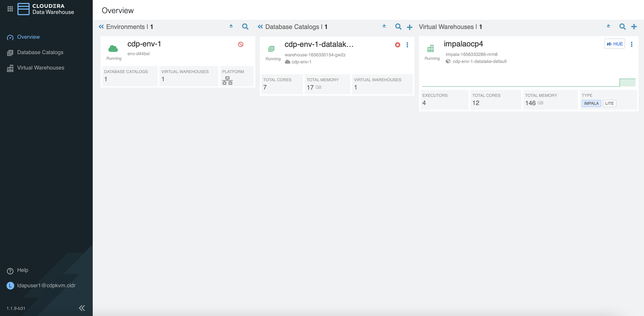644x316 pixels.
Task: Click the platform network icon in cdp-env-1
Action: tap(227, 81)
